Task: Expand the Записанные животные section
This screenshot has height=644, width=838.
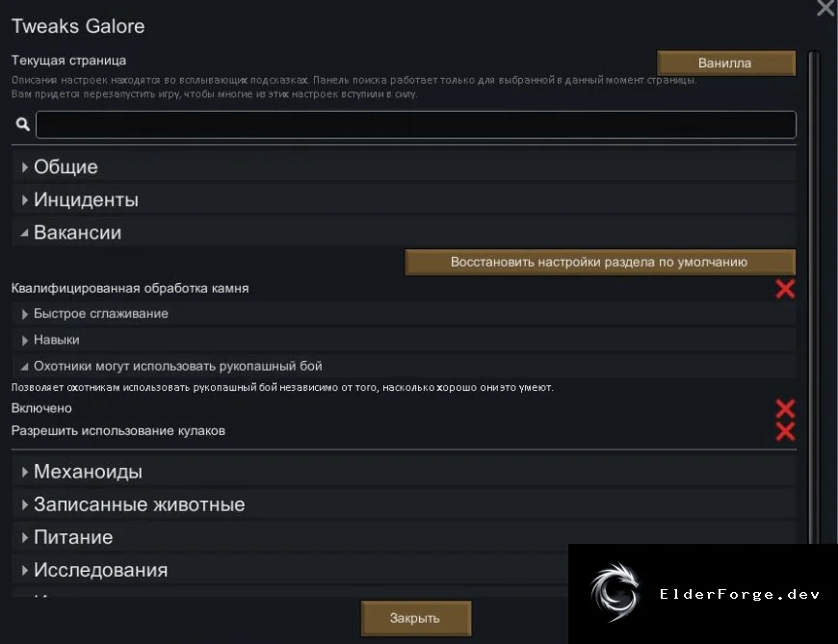Action: coord(404,504)
